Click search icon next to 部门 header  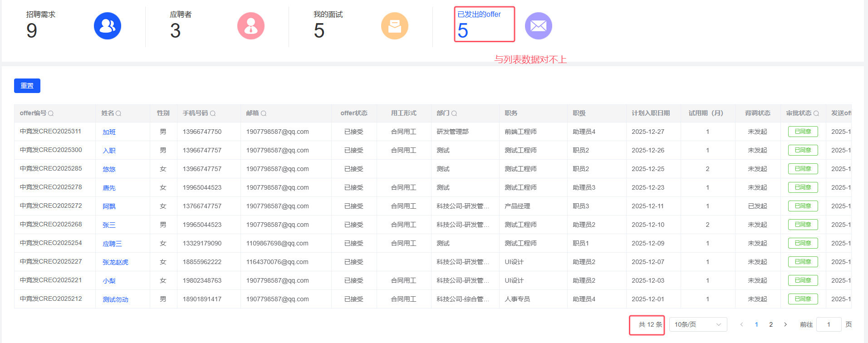pyautogui.click(x=454, y=113)
